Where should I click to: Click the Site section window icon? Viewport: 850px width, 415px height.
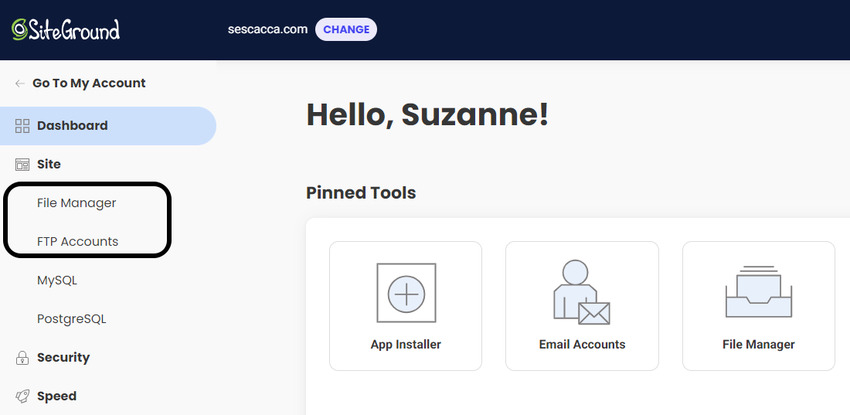(x=22, y=164)
